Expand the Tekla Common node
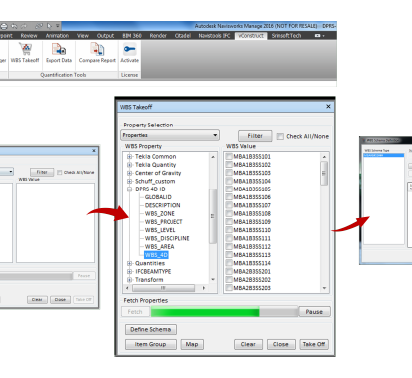Screen dimensions: 412x378 tap(130, 156)
